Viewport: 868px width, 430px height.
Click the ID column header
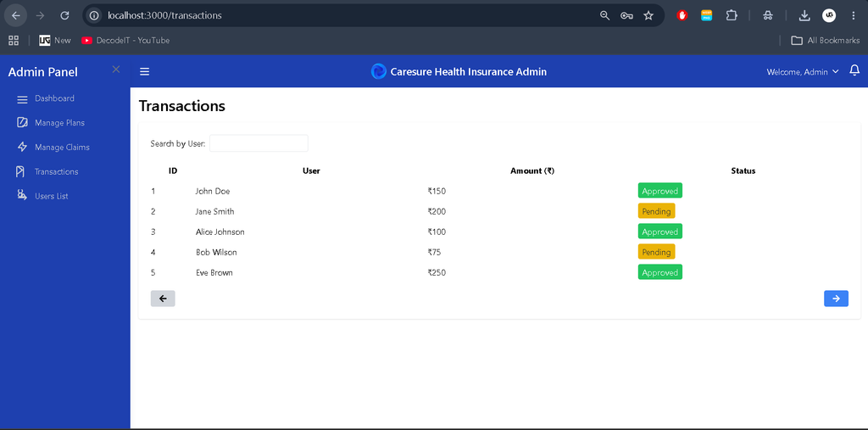(173, 170)
